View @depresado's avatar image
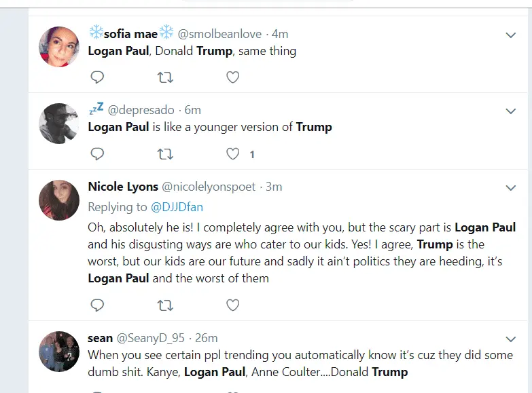This screenshot has height=393, width=532. pos(59,124)
